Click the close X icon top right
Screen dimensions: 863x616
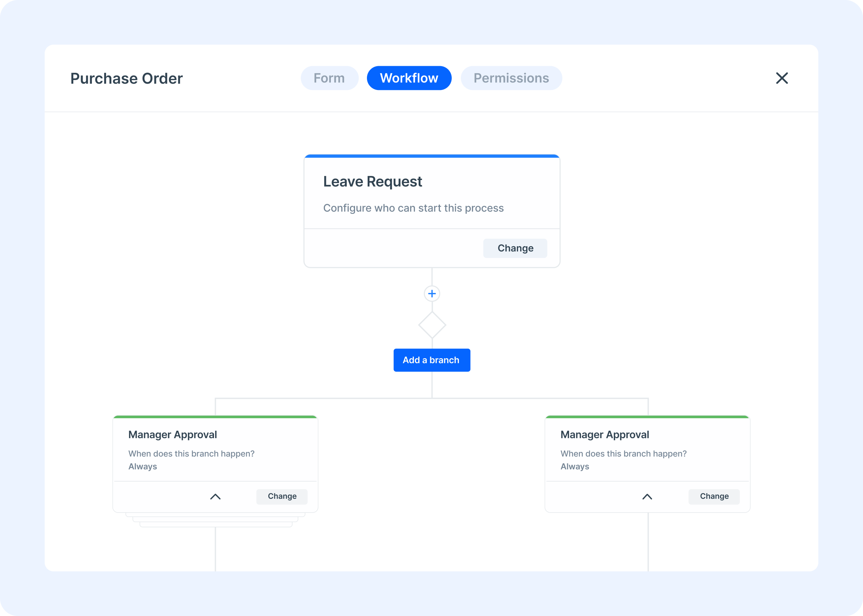click(x=781, y=78)
